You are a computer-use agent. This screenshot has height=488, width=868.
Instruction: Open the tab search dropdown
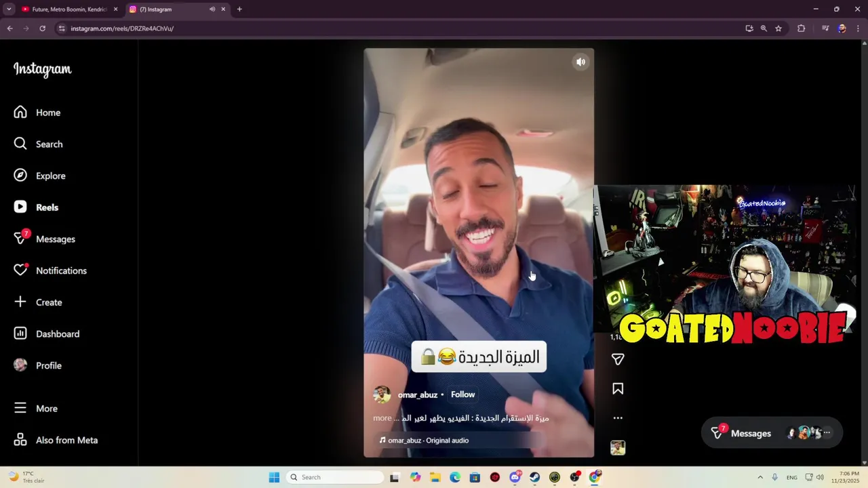click(x=9, y=9)
